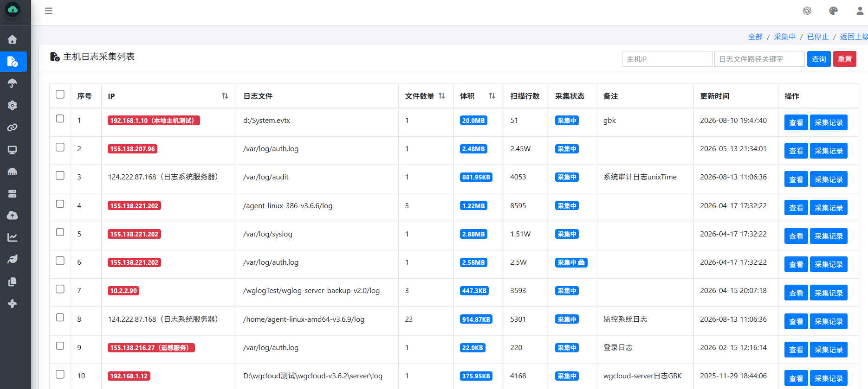Image resolution: width=868 pixels, height=389 pixels.
Task: Click the 更新时间 column header
Action: (715, 96)
